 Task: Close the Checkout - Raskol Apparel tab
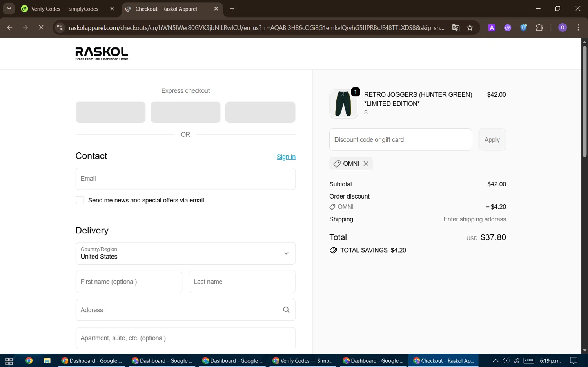(216, 9)
